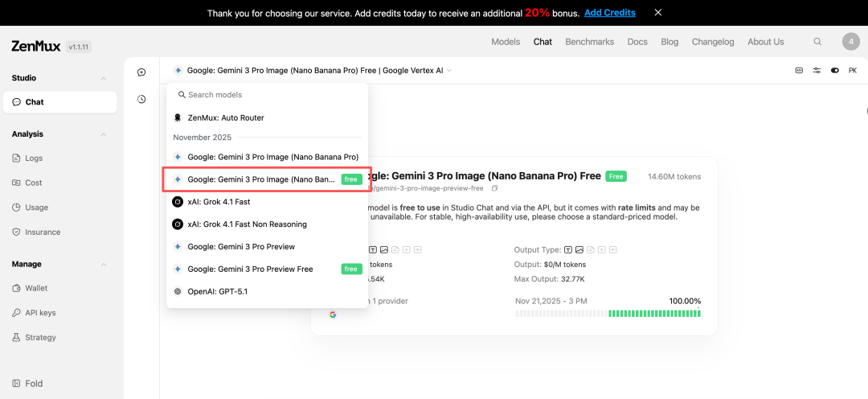This screenshot has width=868, height=399.
Task: Choose Gemini 3 Pro Image row without free badge
Action: coord(268,157)
